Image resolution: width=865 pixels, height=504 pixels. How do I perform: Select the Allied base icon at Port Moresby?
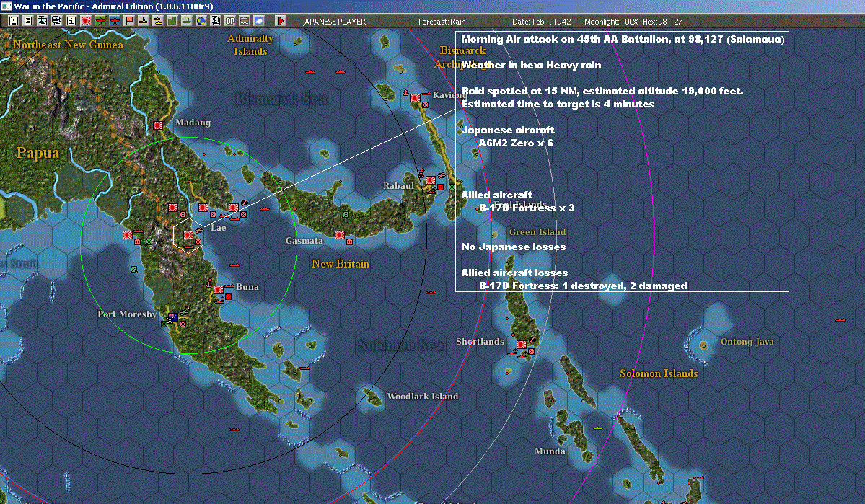(x=173, y=317)
